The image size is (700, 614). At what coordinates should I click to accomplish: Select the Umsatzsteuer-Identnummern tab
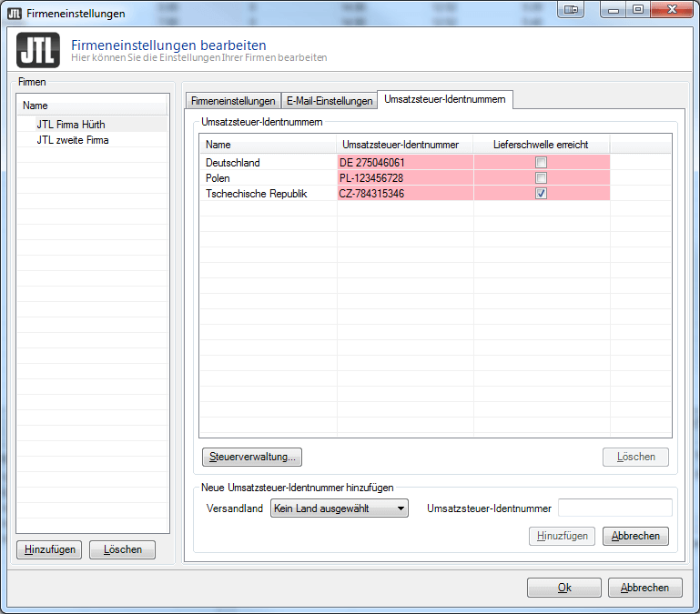pyautogui.click(x=444, y=99)
